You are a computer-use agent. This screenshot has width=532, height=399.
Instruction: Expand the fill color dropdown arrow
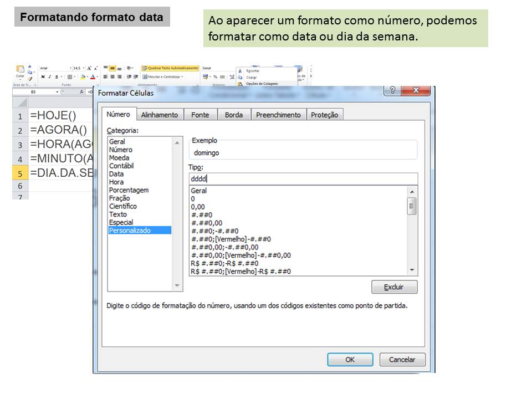pos(87,76)
